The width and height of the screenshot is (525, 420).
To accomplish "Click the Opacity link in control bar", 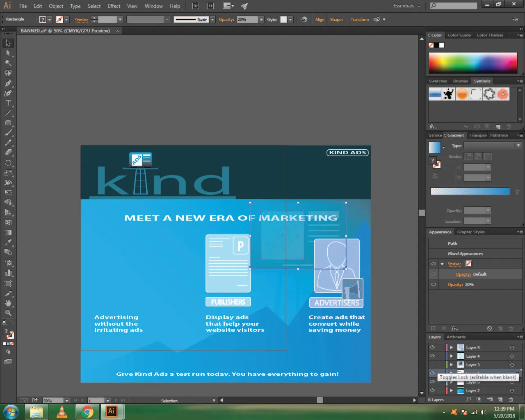I will [226, 19].
